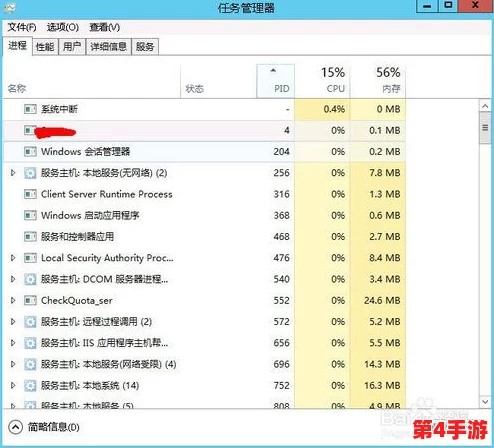
Task: Open the 查看(V) menu
Action: pos(105,27)
